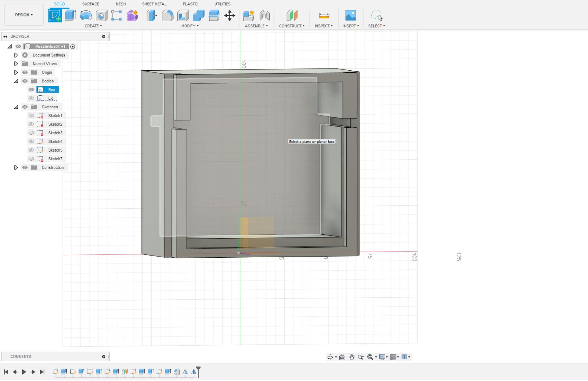Select the Shell tool icon
This screenshot has width=588, height=381.
[183, 15]
